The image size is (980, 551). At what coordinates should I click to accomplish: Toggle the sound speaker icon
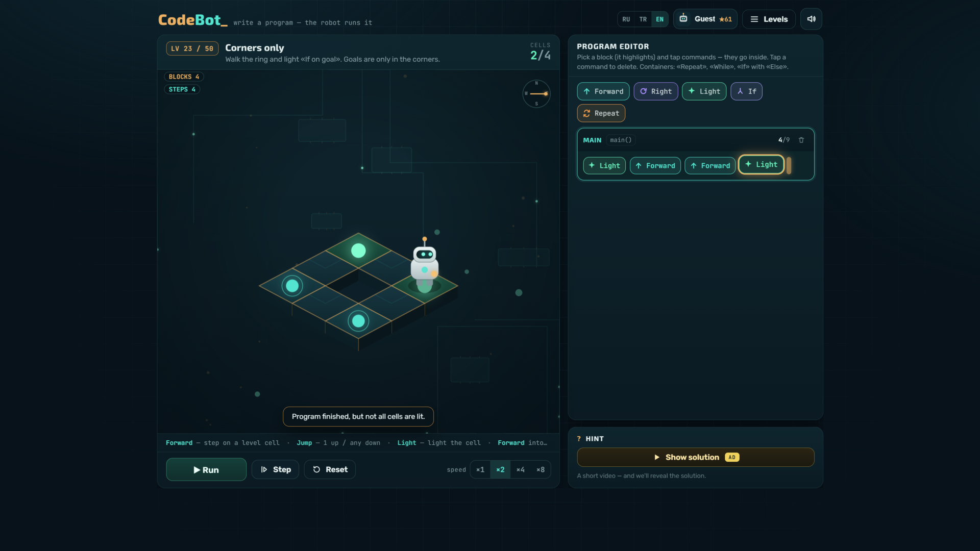pos(811,19)
